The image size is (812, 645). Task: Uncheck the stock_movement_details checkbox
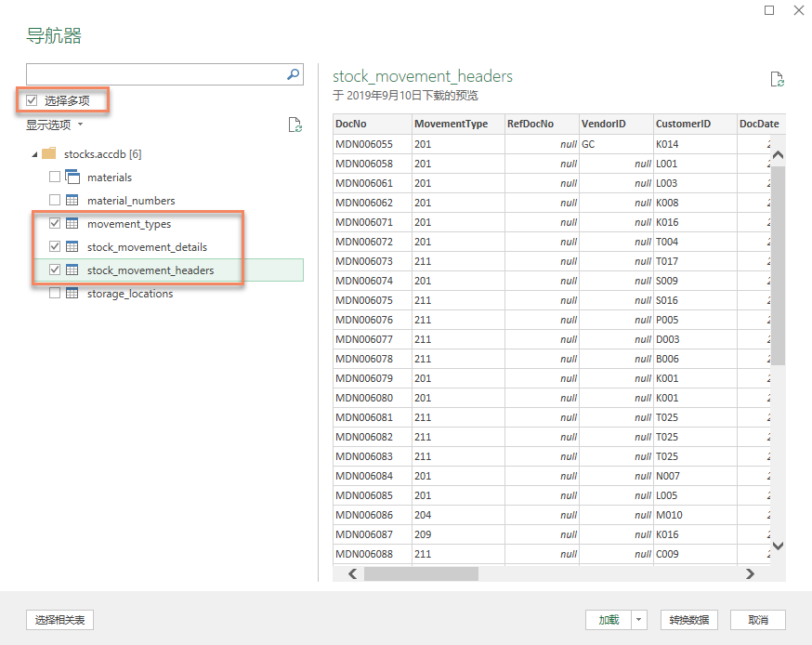[55, 246]
